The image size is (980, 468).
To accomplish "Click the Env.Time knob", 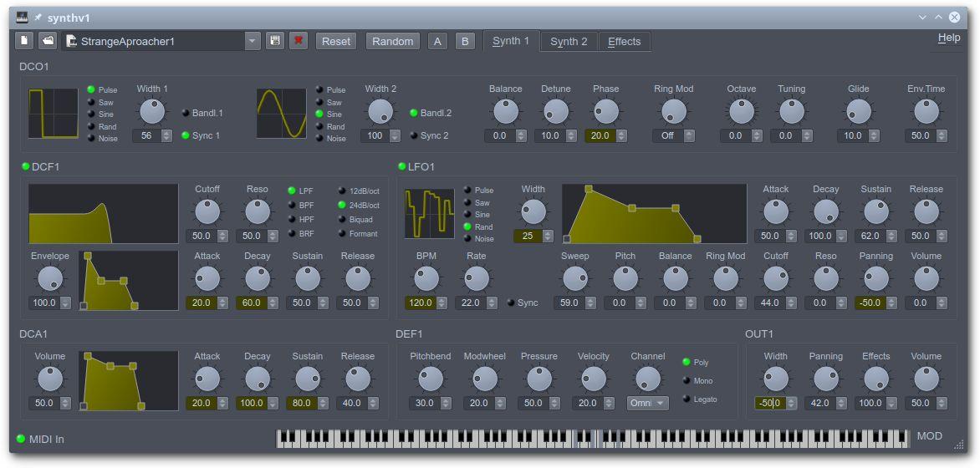I will coord(926,112).
